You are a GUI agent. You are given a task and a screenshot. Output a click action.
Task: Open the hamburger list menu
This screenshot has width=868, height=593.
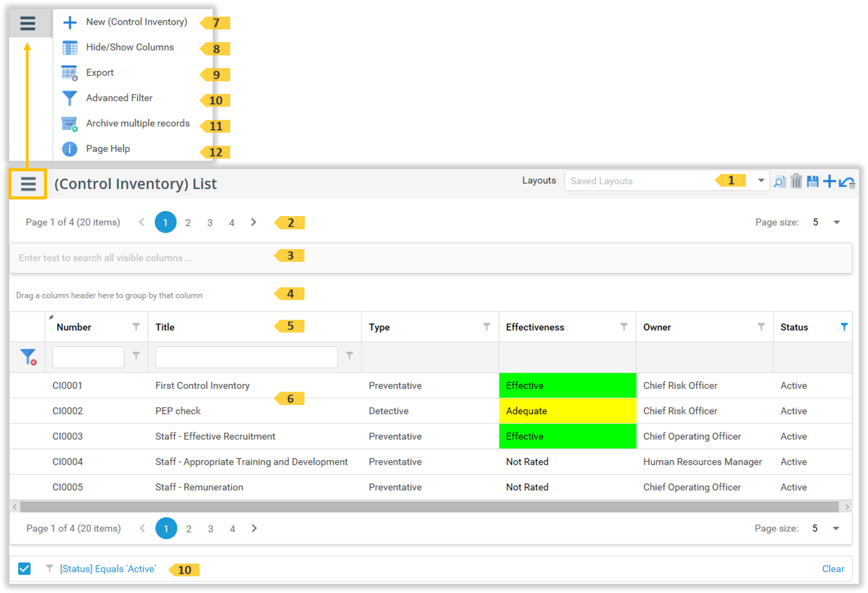click(x=28, y=184)
